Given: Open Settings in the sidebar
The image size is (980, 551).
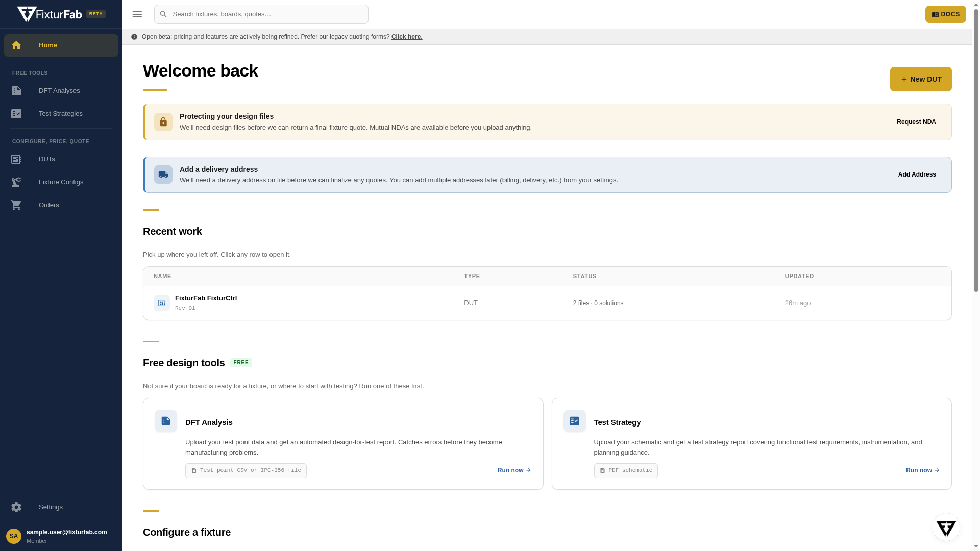Looking at the screenshot, I should [x=61, y=507].
